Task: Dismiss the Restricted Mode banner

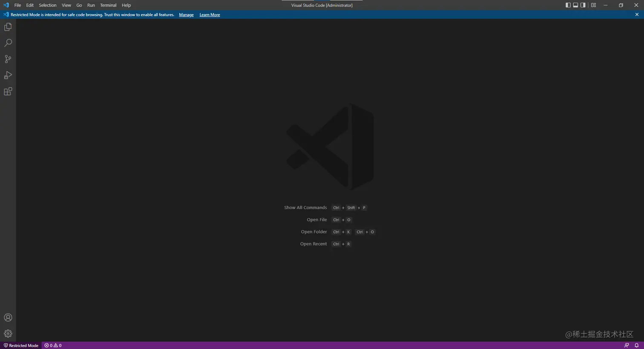Action: coord(637,14)
